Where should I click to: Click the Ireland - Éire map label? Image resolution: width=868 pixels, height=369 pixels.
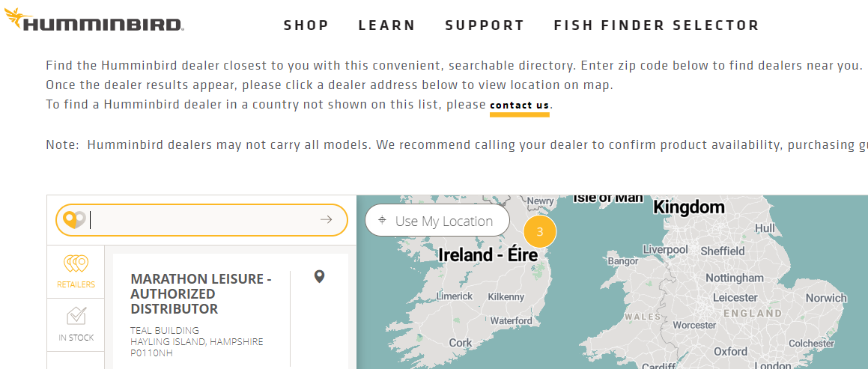(488, 255)
